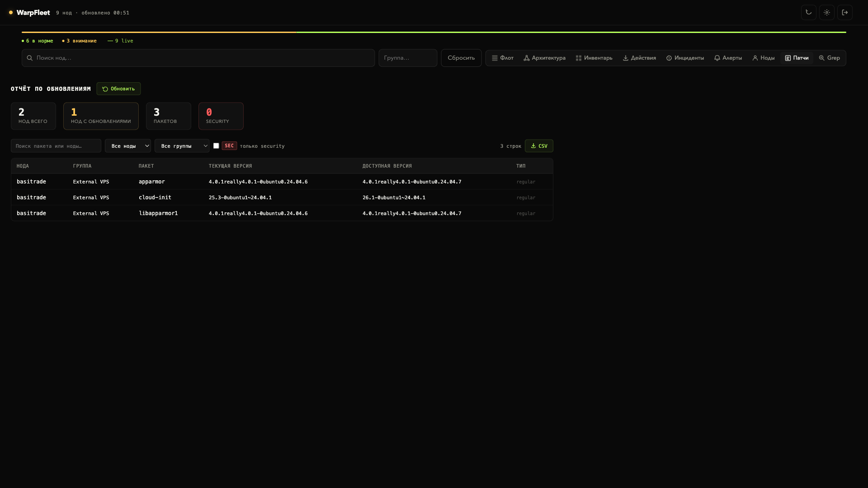Select the Патчи tab
868x488 pixels.
[797, 58]
